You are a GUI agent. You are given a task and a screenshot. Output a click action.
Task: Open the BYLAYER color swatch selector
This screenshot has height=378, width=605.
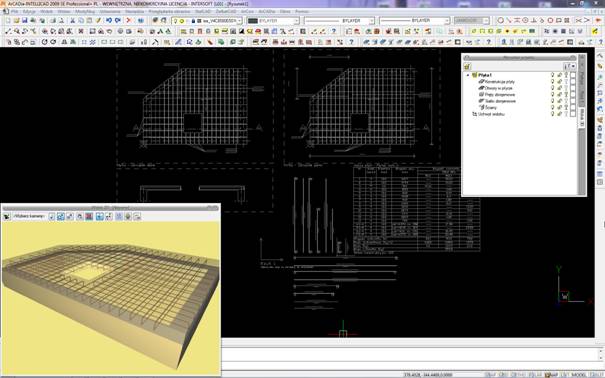click(273, 20)
